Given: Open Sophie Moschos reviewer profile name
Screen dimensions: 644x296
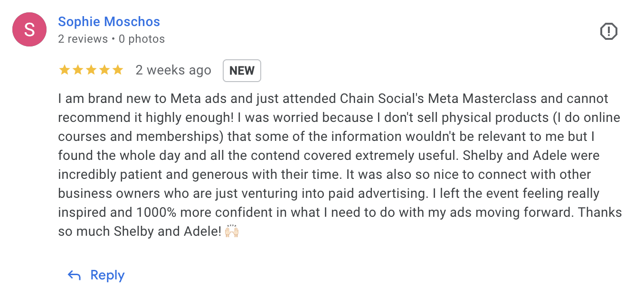Looking at the screenshot, I should pos(109,22).
